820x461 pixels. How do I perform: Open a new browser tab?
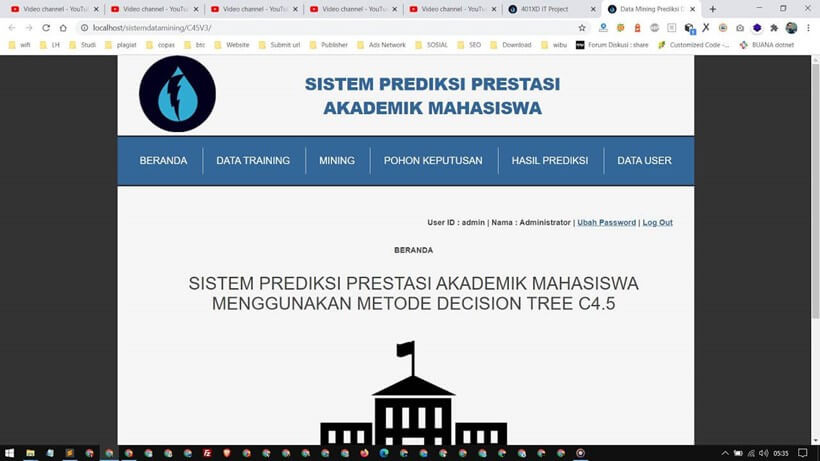[x=712, y=9]
